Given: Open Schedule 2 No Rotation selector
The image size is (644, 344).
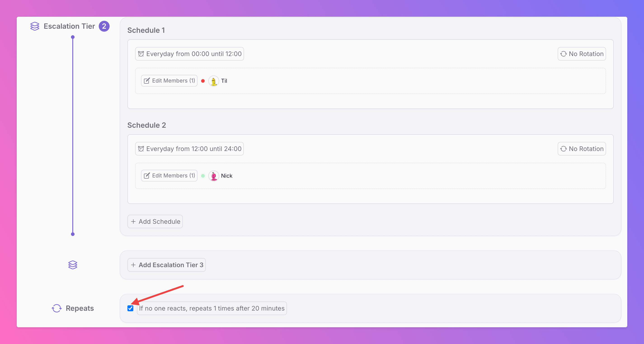Looking at the screenshot, I should (581, 149).
